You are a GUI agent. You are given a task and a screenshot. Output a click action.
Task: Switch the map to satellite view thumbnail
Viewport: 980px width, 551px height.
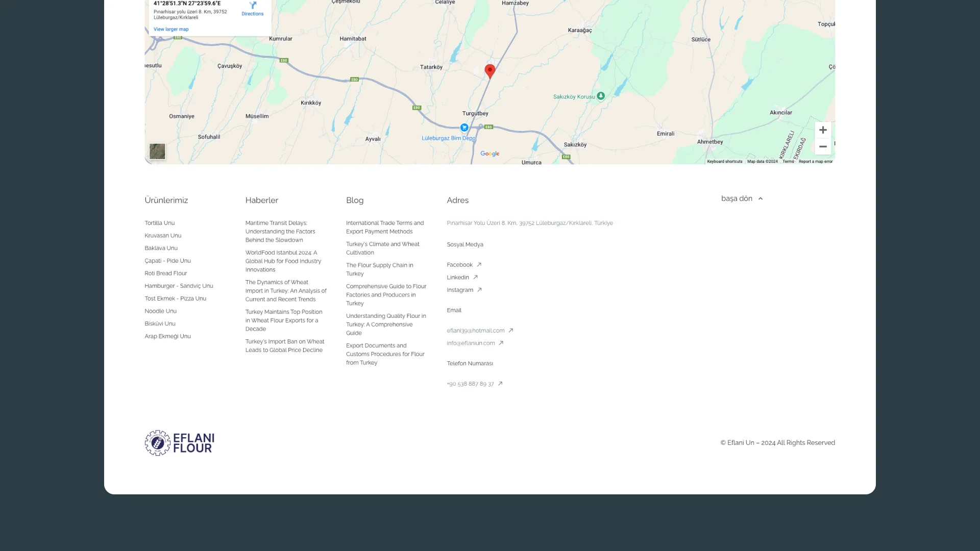pos(157,151)
